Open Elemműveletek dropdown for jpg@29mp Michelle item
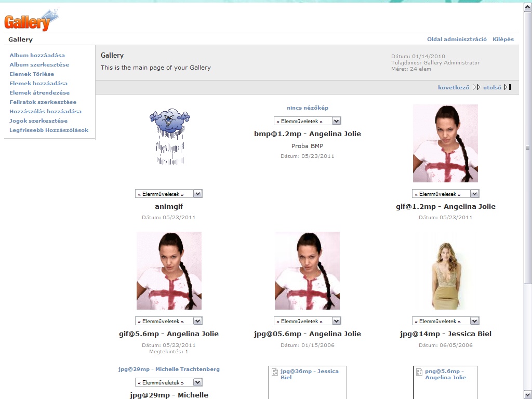Viewport: 532px width, 399px height. 169,382
